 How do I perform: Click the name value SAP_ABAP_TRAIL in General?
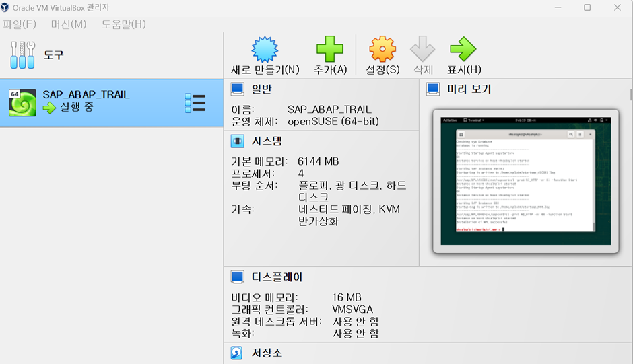(x=329, y=110)
